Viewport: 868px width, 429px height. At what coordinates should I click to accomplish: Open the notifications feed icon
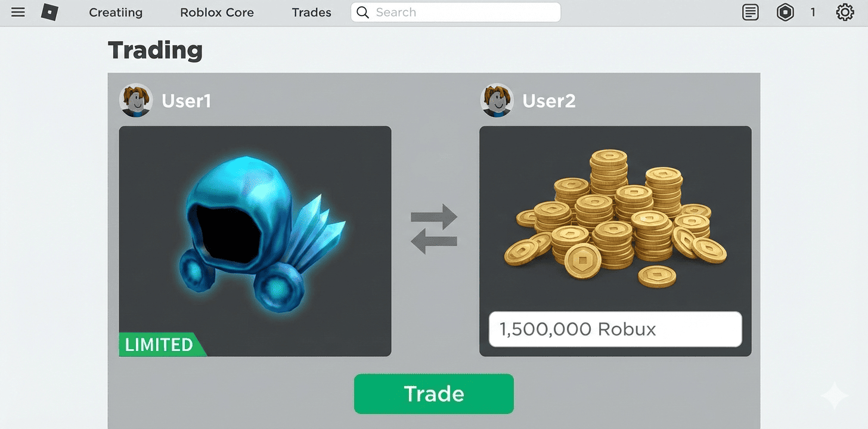(751, 12)
